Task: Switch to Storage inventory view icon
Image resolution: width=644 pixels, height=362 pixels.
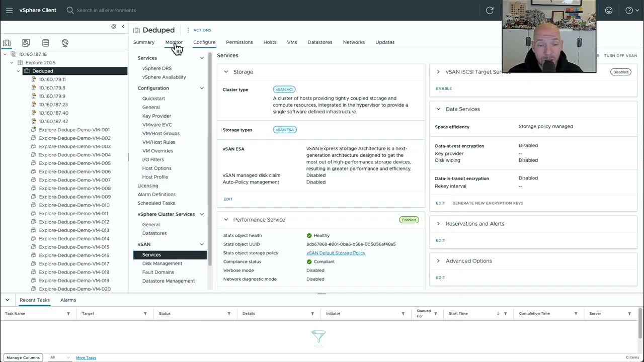Action: click(x=46, y=43)
